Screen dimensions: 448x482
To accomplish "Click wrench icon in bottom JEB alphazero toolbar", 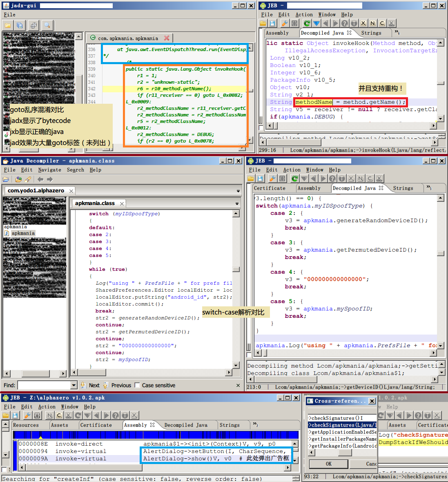I will 27,415.
